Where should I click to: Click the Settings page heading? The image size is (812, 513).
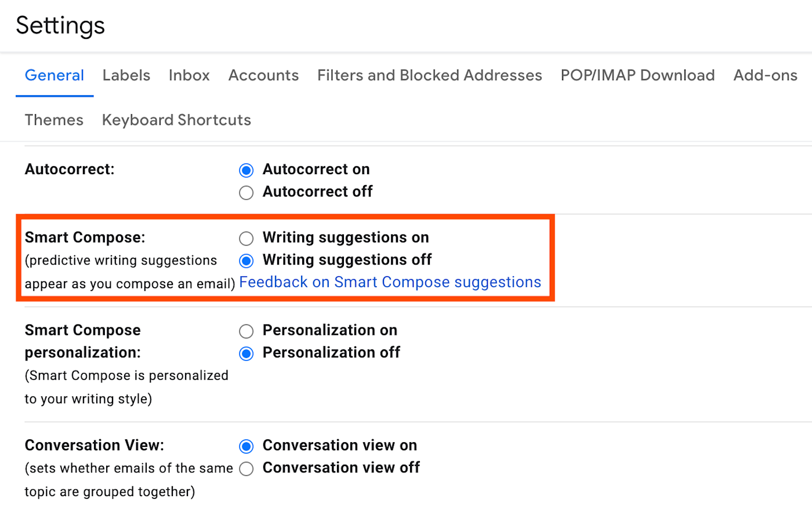(x=60, y=26)
